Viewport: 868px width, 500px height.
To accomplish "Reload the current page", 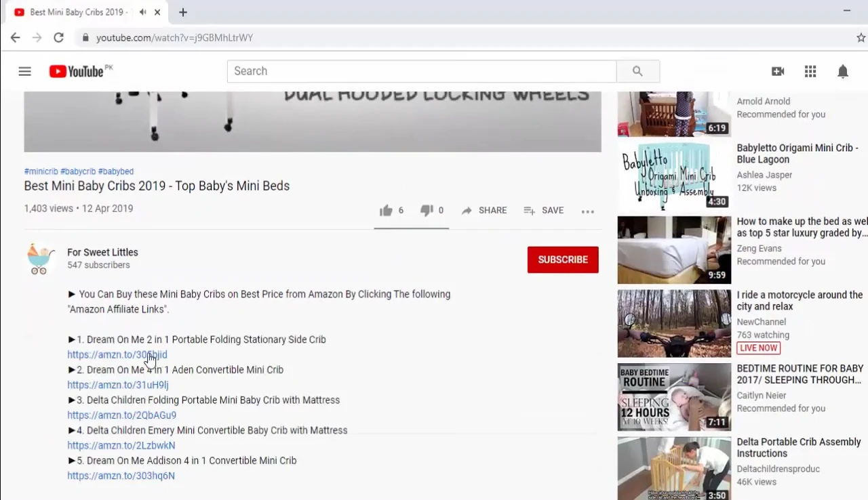I will pyautogui.click(x=59, y=38).
